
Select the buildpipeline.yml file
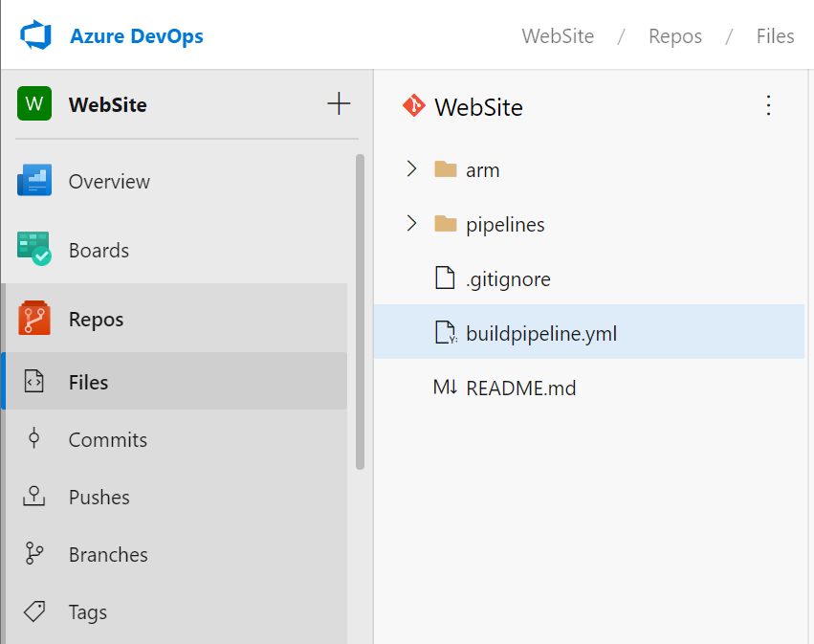click(540, 333)
